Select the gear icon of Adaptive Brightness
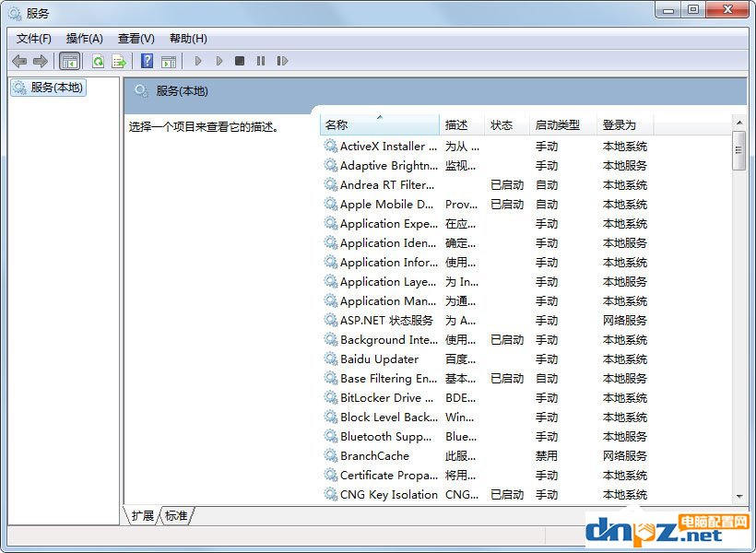756x553 pixels. pyautogui.click(x=330, y=165)
